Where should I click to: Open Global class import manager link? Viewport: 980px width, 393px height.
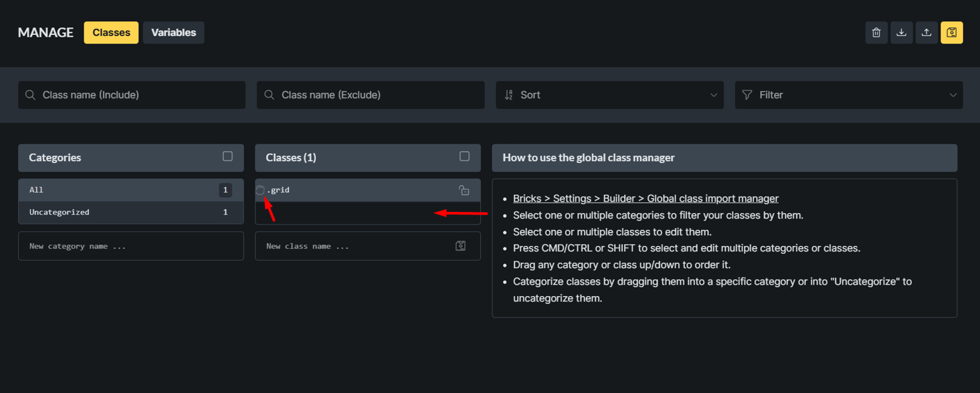point(646,199)
